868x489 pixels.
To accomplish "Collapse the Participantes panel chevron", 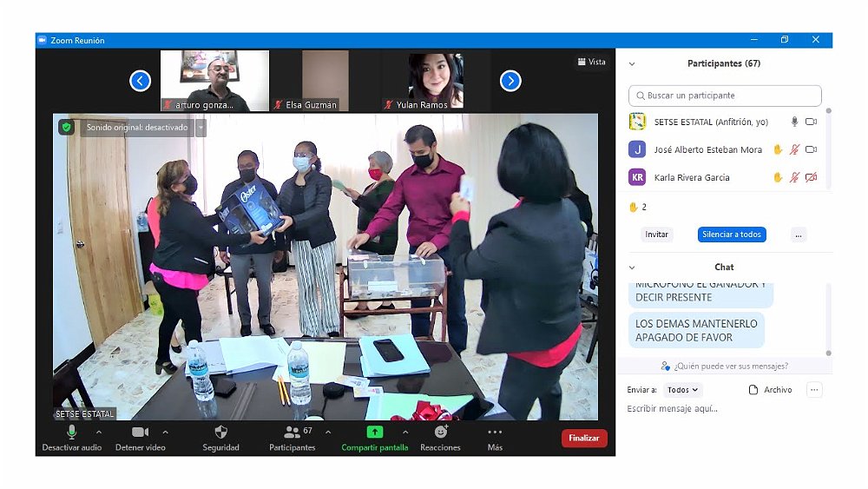I will [x=632, y=63].
